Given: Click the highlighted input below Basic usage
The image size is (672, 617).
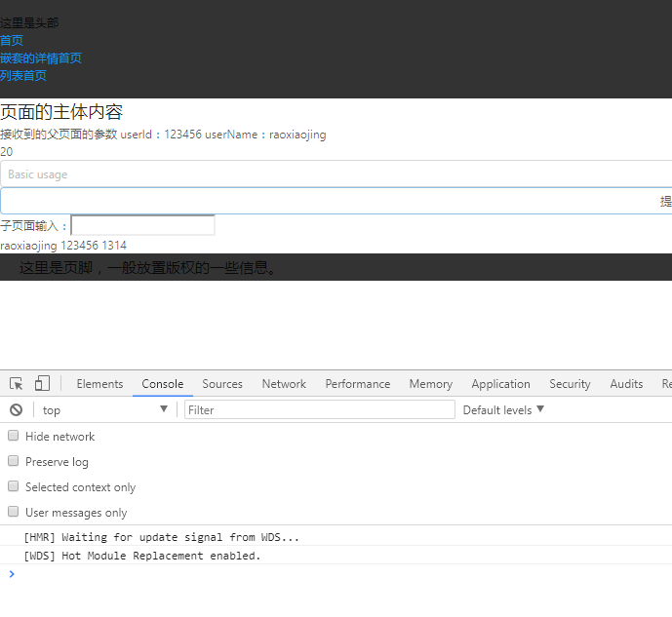Looking at the screenshot, I should point(336,201).
